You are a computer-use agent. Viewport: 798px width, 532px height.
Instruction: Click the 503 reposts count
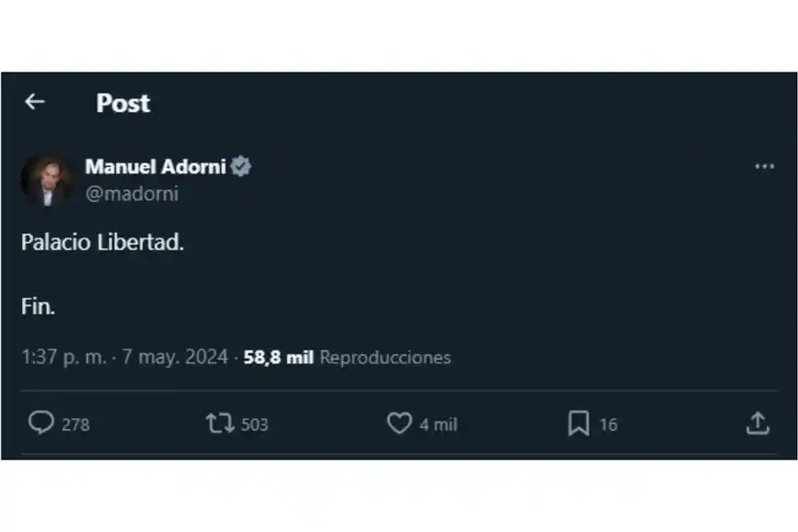[254, 425]
